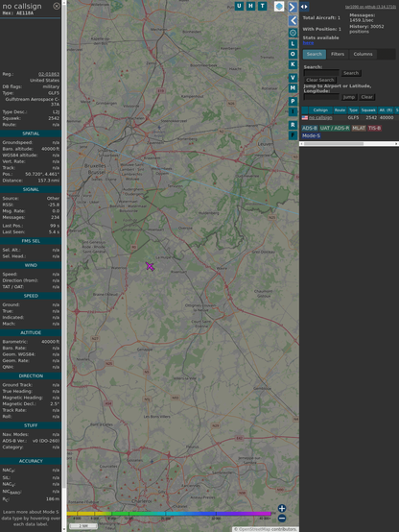Viewport: 399px width, 532px height.
Task: Switch to the Filters tab
Action: click(x=338, y=55)
